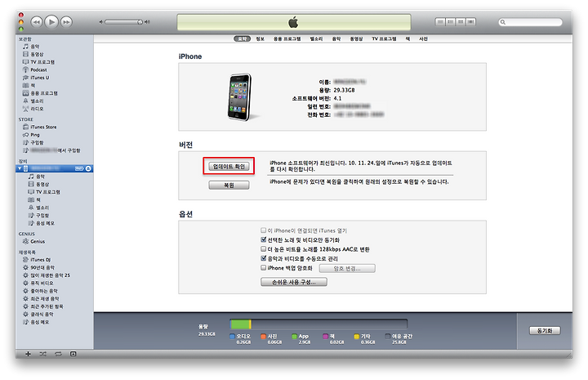Click the iPhone thumbnail image
This screenshot has height=380, width=588.
pyautogui.click(x=240, y=97)
